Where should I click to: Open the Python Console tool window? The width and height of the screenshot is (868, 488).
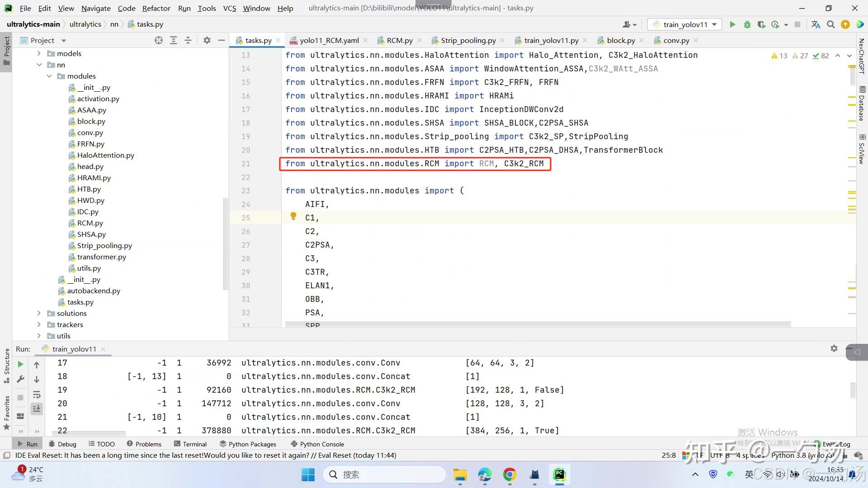click(317, 444)
